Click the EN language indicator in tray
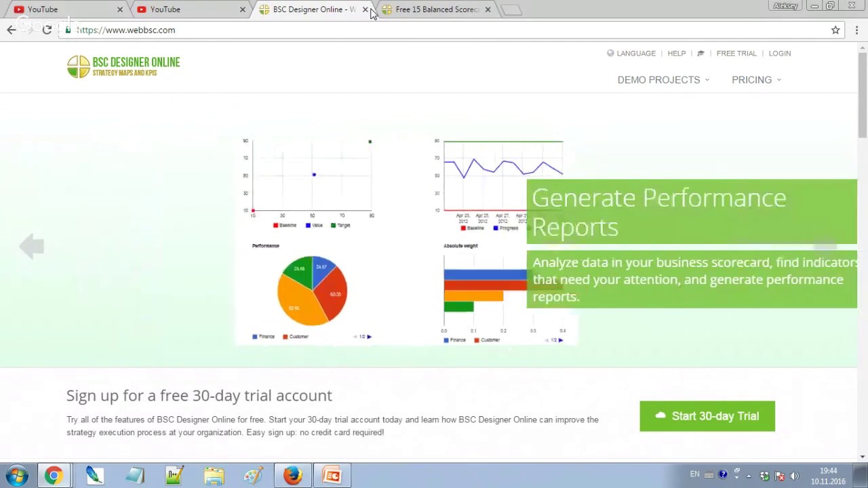The width and height of the screenshot is (868, 488). [x=694, y=474]
